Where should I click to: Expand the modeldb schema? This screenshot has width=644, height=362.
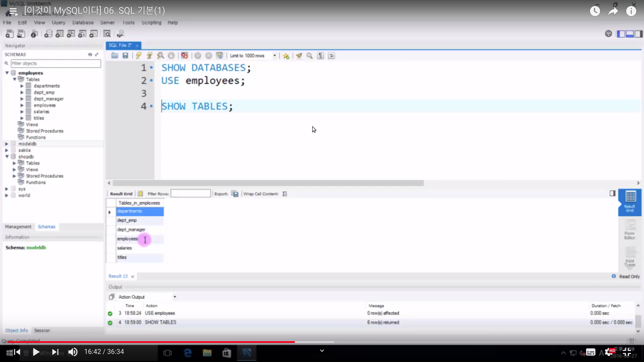tap(6, 144)
